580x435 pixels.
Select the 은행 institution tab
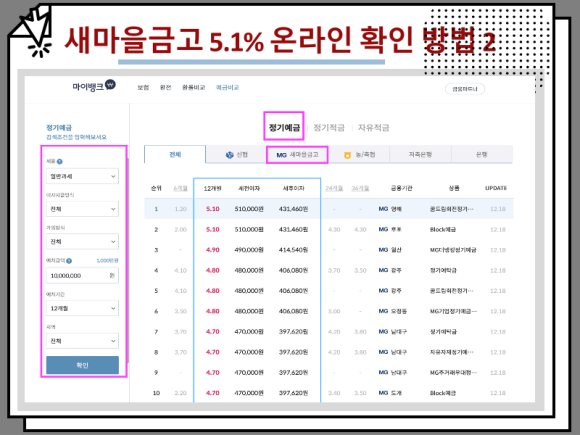tap(482, 155)
